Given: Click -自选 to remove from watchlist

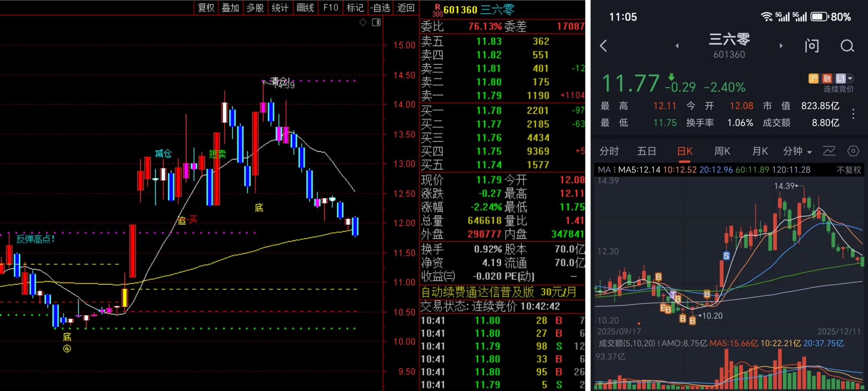Looking at the screenshot, I should tap(380, 8).
